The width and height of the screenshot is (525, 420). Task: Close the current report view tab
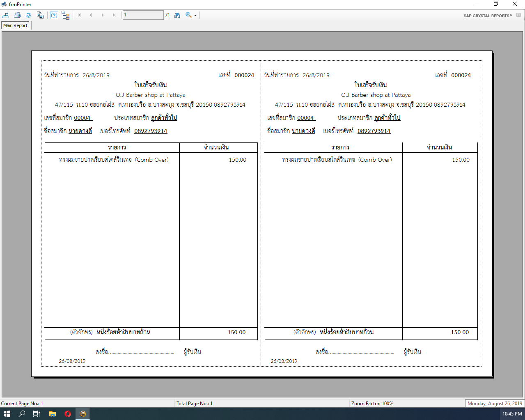pyautogui.click(x=518, y=16)
